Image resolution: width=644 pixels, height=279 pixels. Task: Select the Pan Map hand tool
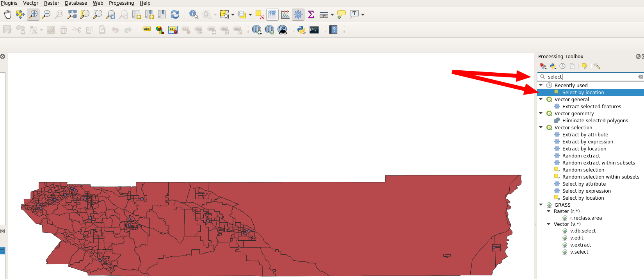click(x=7, y=14)
